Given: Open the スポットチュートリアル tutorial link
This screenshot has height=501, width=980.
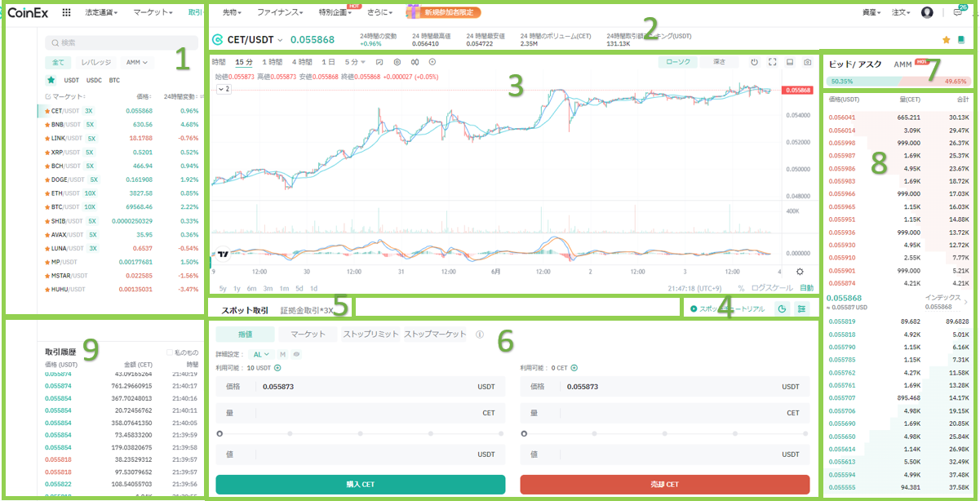Looking at the screenshot, I should click(x=727, y=309).
